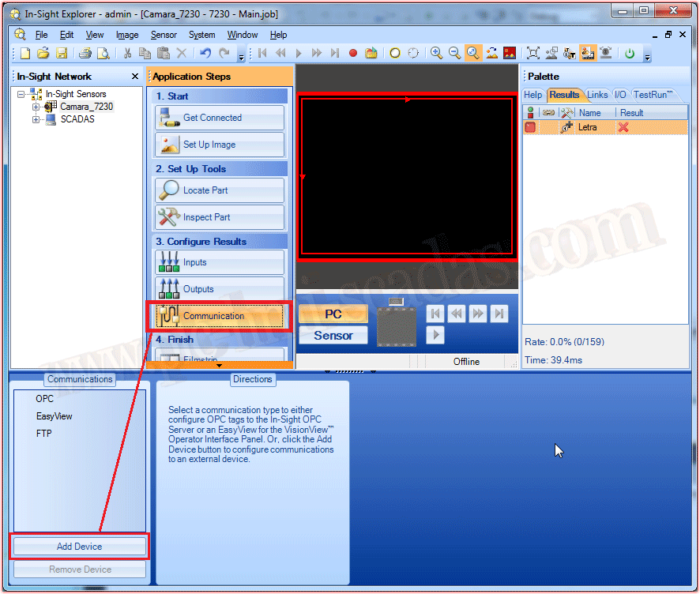This screenshot has height=594, width=700.
Task: Click the Get Connected step button
Action: (x=219, y=118)
